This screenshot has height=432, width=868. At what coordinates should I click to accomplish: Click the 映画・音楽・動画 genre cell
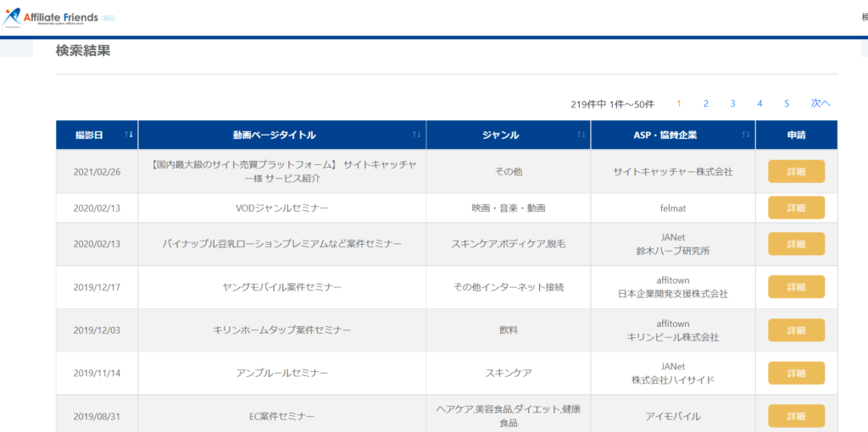(509, 208)
